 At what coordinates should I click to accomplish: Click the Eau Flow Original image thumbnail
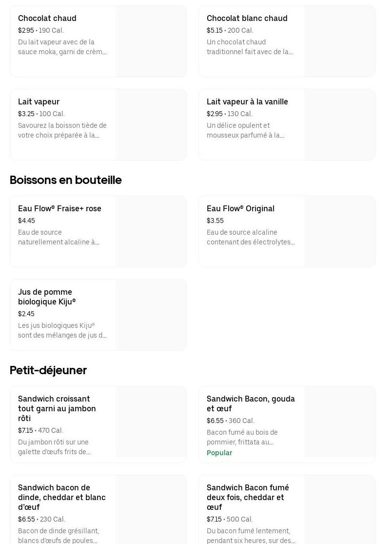tap(339, 232)
